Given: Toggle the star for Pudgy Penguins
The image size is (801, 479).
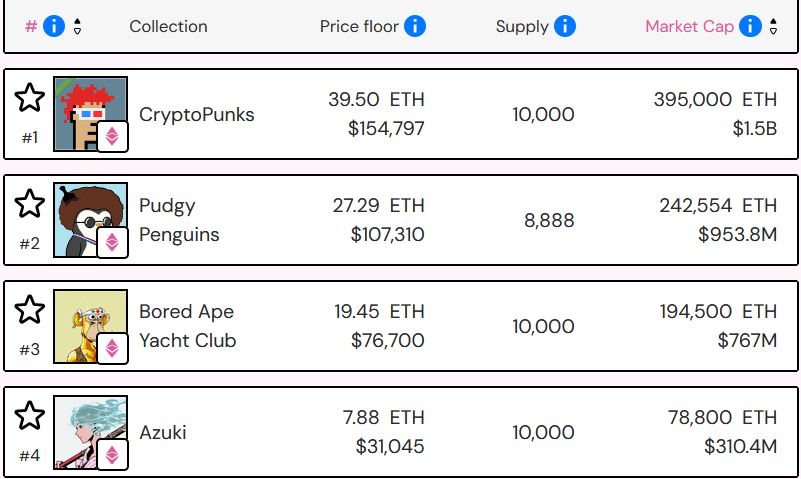Looking at the screenshot, I should pos(30,204).
